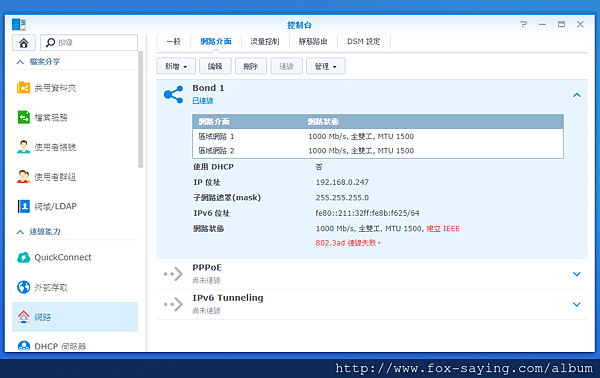Focus the sidebar search field

pyautogui.click(x=89, y=42)
